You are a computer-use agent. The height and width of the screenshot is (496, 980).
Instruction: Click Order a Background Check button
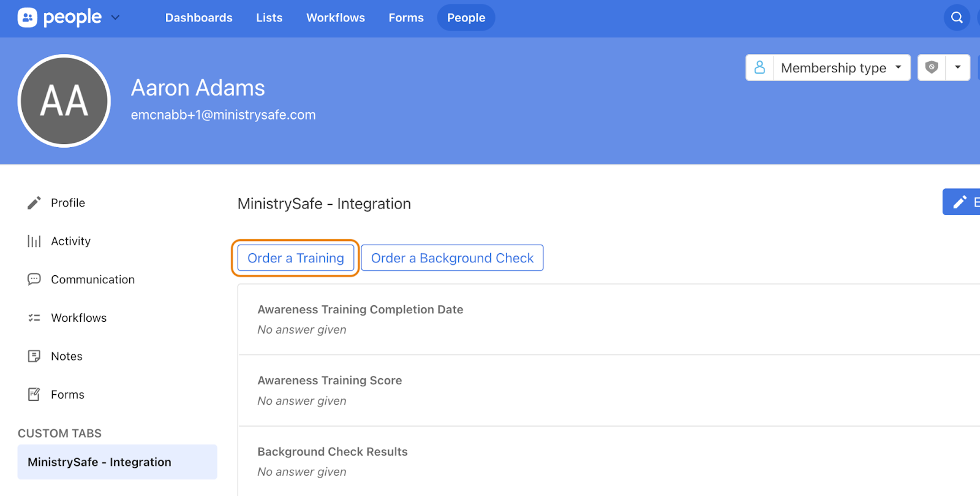click(x=452, y=258)
